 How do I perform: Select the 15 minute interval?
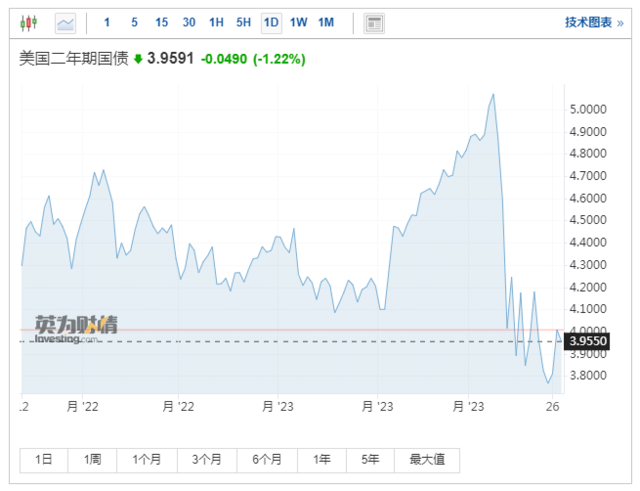click(x=161, y=22)
